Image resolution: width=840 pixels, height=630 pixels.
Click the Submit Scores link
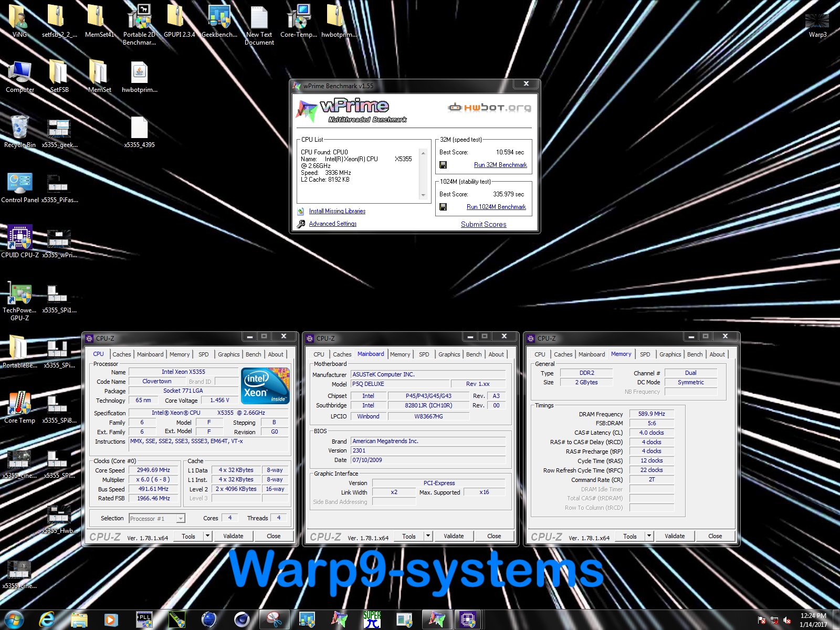click(484, 224)
